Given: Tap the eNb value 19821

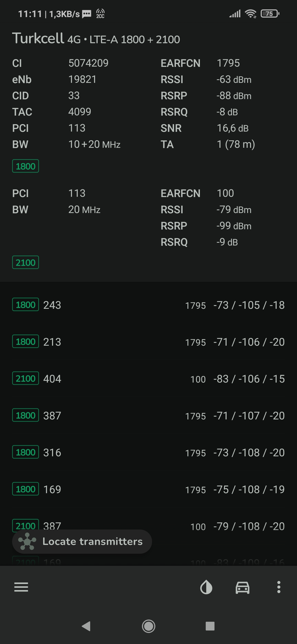Looking at the screenshot, I should click(82, 80).
